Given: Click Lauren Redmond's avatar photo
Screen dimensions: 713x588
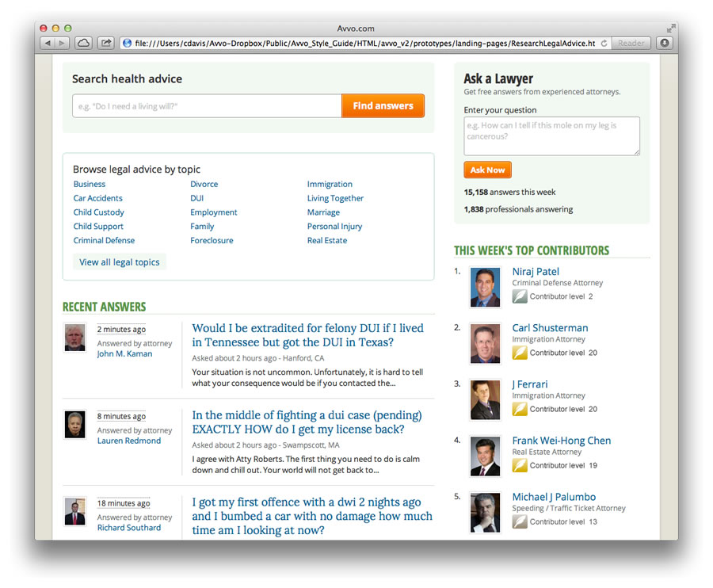Looking at the screenshot, I should (x=75, y=424).
